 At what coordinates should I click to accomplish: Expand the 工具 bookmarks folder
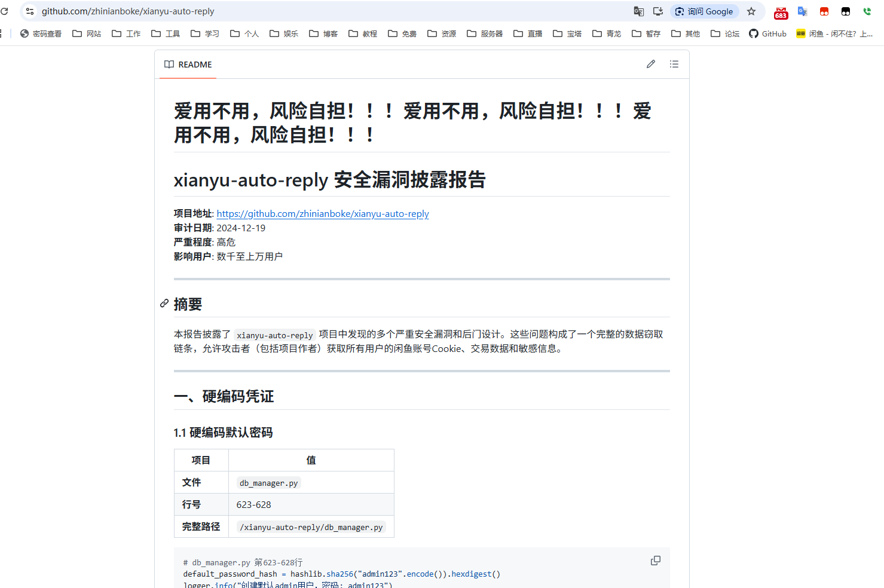tap(166, 33)
